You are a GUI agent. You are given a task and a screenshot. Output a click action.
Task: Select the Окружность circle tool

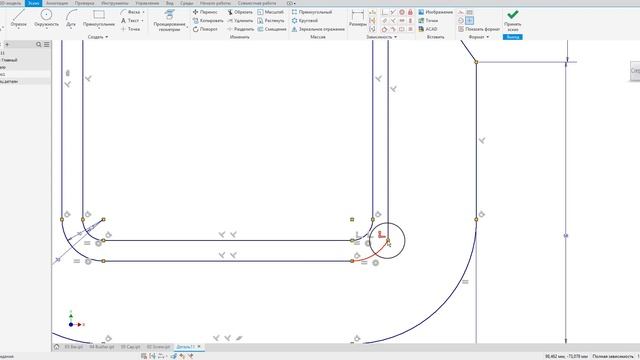46,18
